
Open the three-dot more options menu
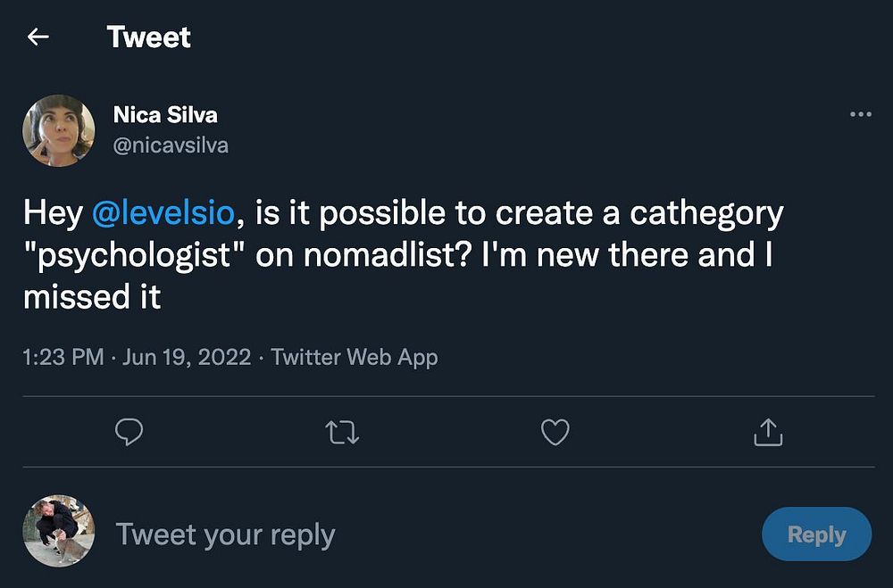860,114
